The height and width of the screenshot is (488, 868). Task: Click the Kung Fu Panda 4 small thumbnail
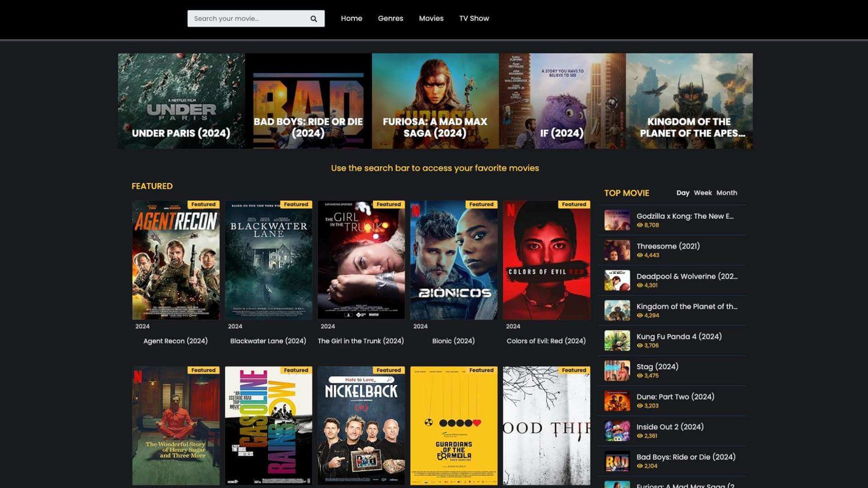(x=617, y=341)
